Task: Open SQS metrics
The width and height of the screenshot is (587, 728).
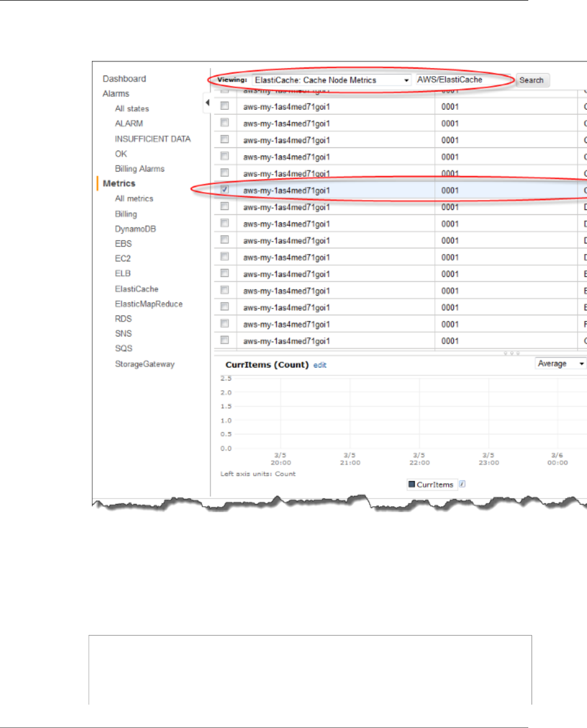Action: 123,348
